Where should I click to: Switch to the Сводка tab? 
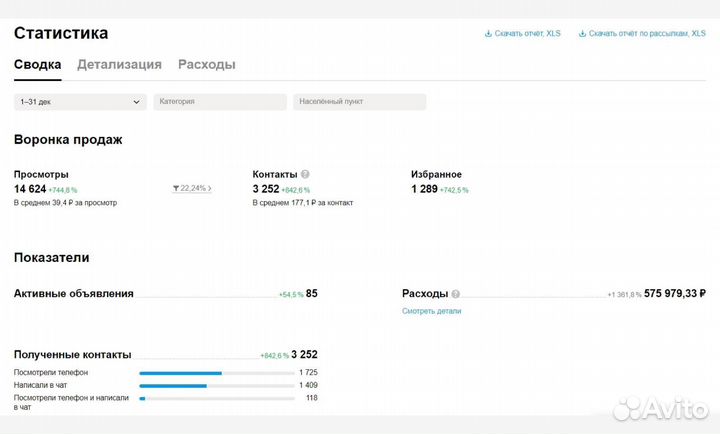point(37,65)
